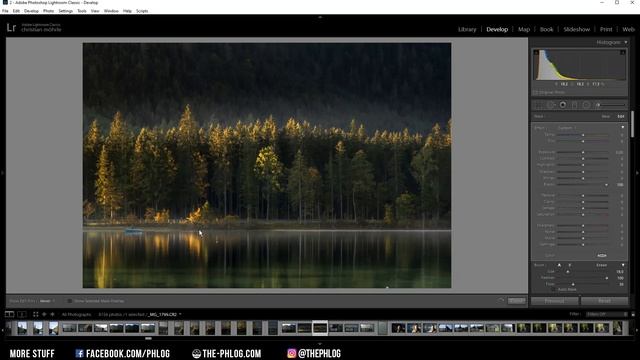Switch to Grid view from filmstrip bar
640x360 pixels.
click(x=36, y=314)
